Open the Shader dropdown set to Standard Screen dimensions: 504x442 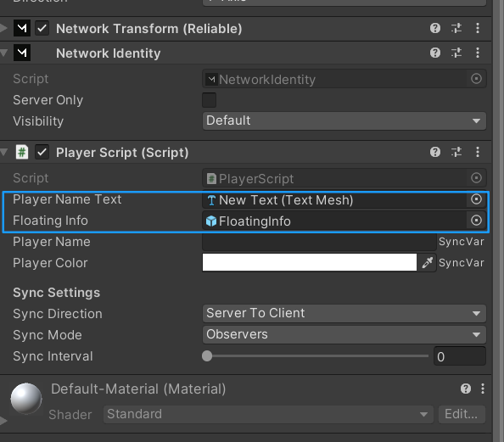(268, 414)
